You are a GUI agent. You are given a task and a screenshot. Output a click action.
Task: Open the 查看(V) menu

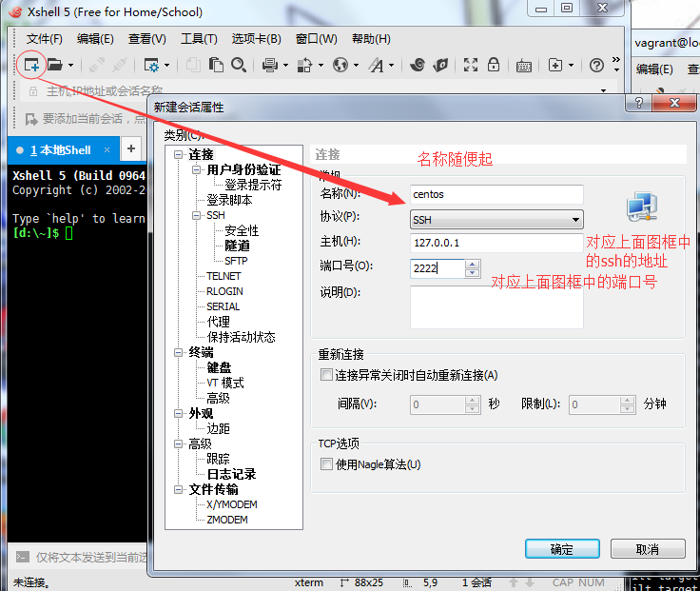[146, 39]
